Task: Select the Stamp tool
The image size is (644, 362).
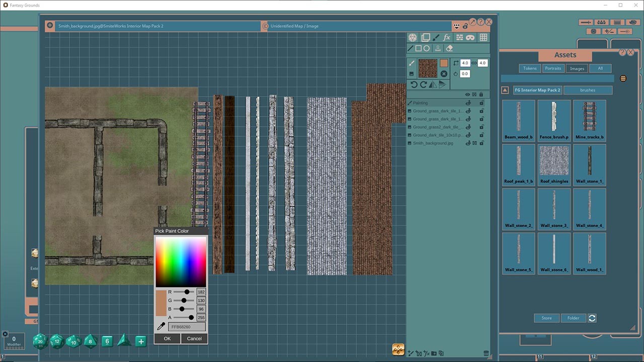Action: (438, 49)
